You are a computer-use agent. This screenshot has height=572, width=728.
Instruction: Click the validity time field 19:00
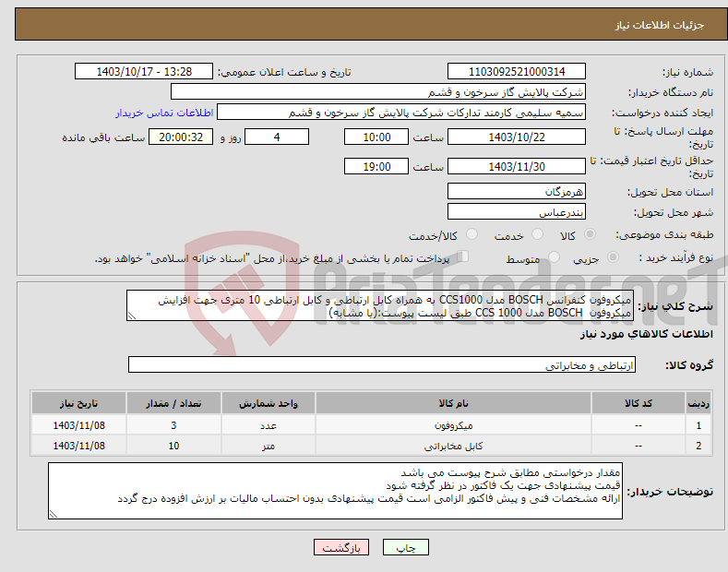pyautogui.click(x=376, y=166)
